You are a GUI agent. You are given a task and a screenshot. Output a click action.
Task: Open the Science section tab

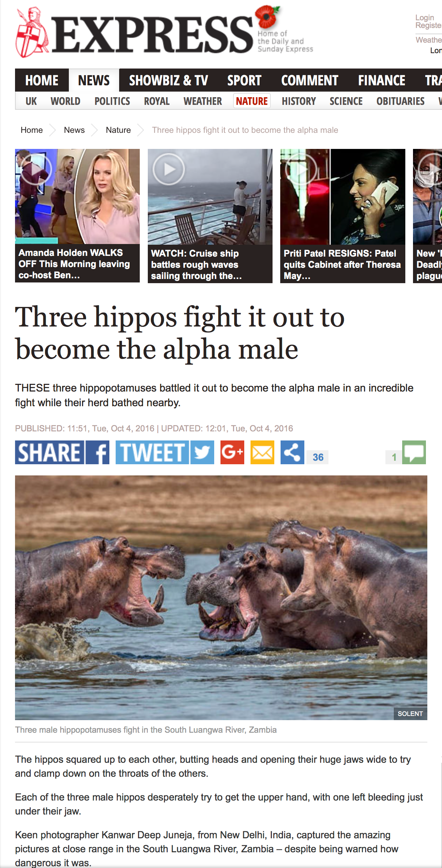click(x=346, y=101)
